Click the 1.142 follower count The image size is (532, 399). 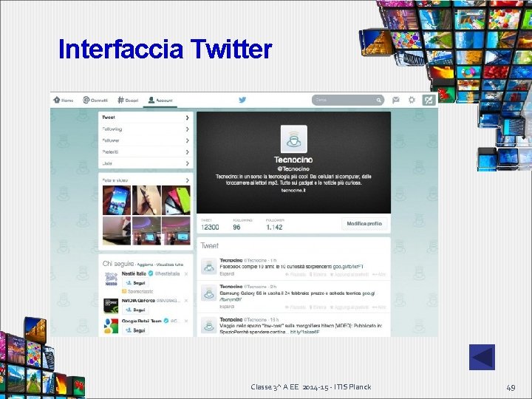click(x=274, y=228)
